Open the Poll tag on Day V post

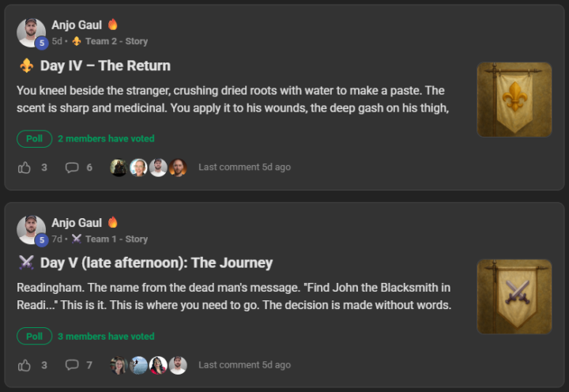point(34,337)
